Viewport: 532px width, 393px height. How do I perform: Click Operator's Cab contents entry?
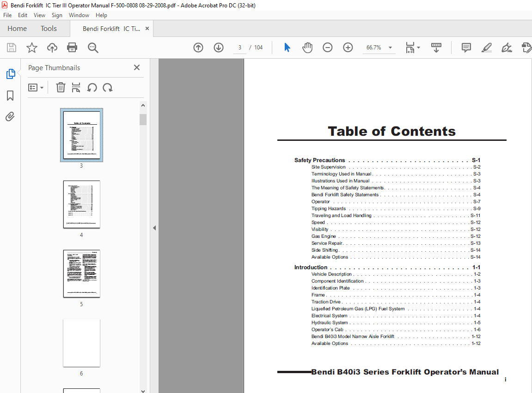tap(396, 330)
